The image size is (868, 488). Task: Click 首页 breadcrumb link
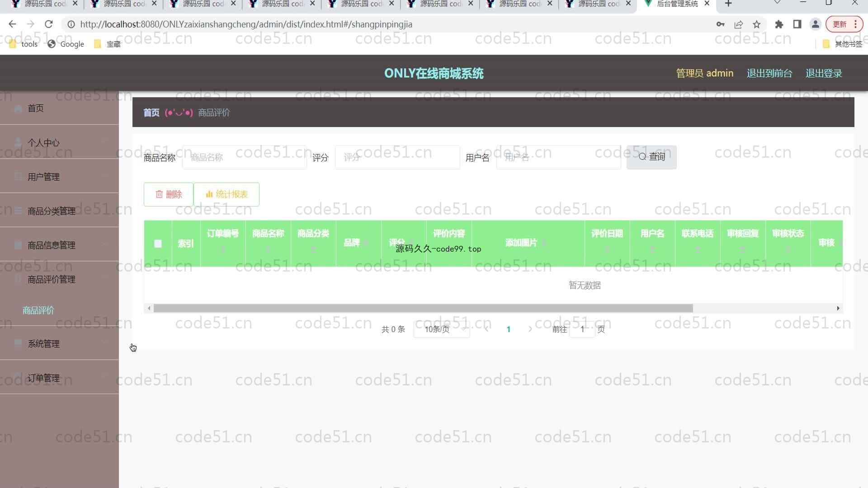click(x=151, y=113)
